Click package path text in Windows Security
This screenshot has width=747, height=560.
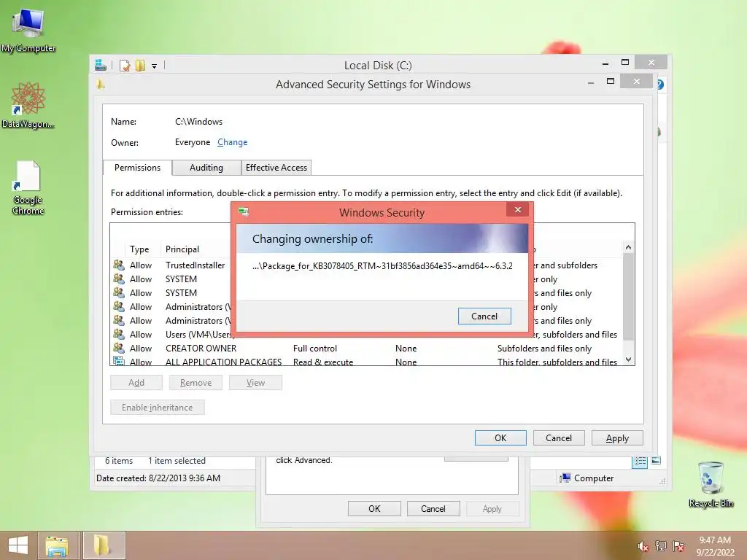pos(382,265)
